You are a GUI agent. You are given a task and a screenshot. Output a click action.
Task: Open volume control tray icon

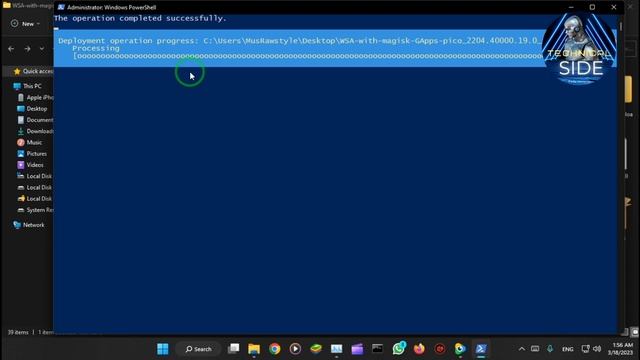[597, 349]
